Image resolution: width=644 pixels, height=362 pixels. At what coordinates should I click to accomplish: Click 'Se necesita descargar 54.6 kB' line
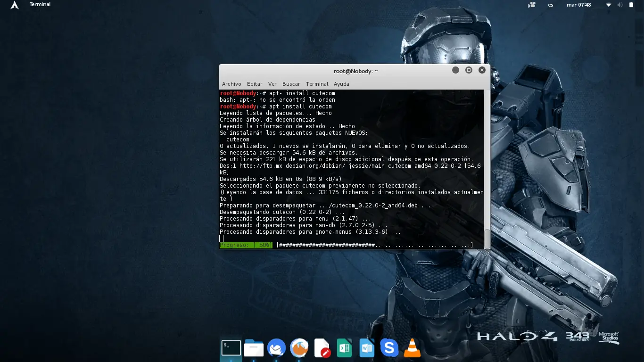point(289,153)
